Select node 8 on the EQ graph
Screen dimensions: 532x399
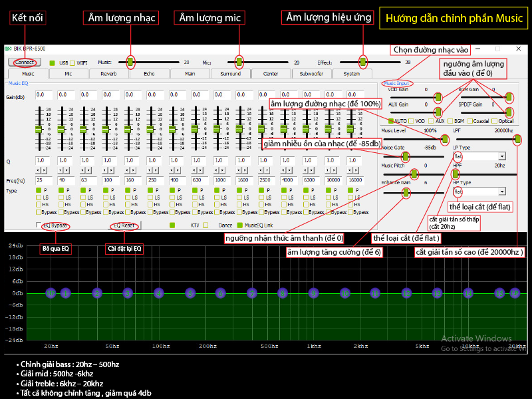(x=282, y=293)
